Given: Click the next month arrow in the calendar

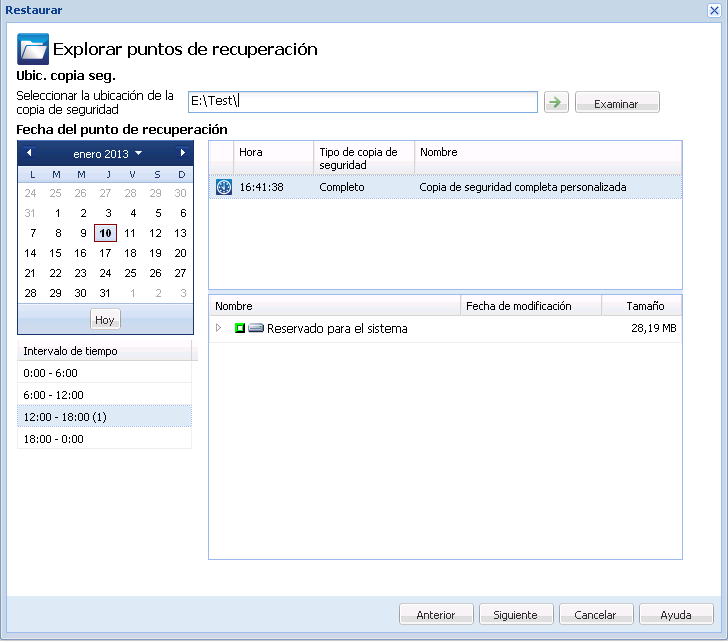Looking at the screenshot, I should click(x=182, y=153).
